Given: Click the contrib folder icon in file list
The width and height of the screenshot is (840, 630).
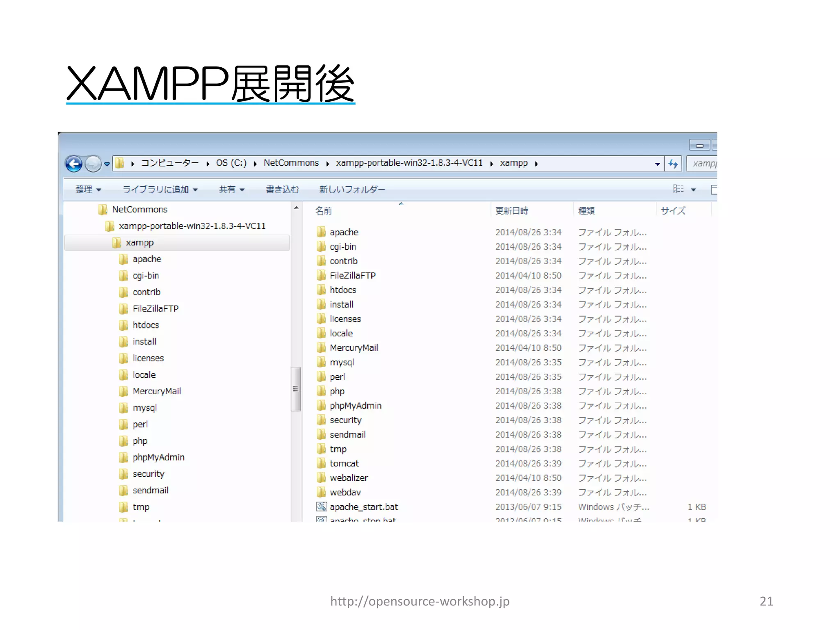Looking at the screenshot, I should click(x=321, y=261).
